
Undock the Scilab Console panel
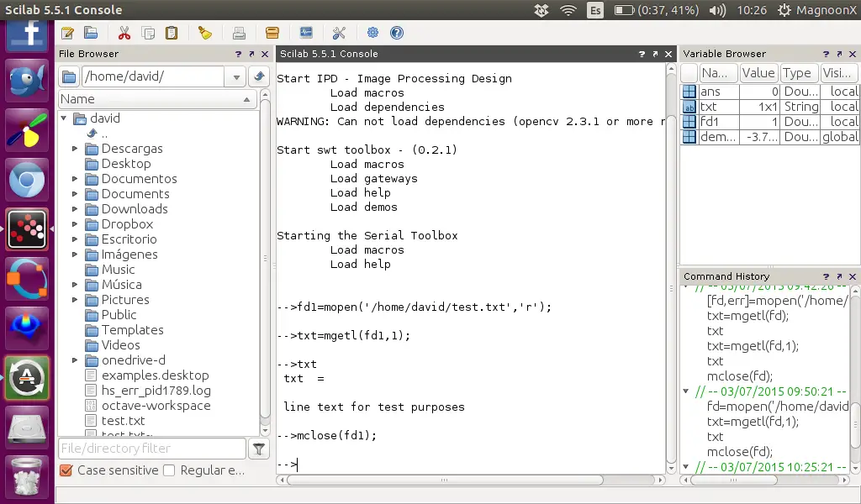pos(655,54)
